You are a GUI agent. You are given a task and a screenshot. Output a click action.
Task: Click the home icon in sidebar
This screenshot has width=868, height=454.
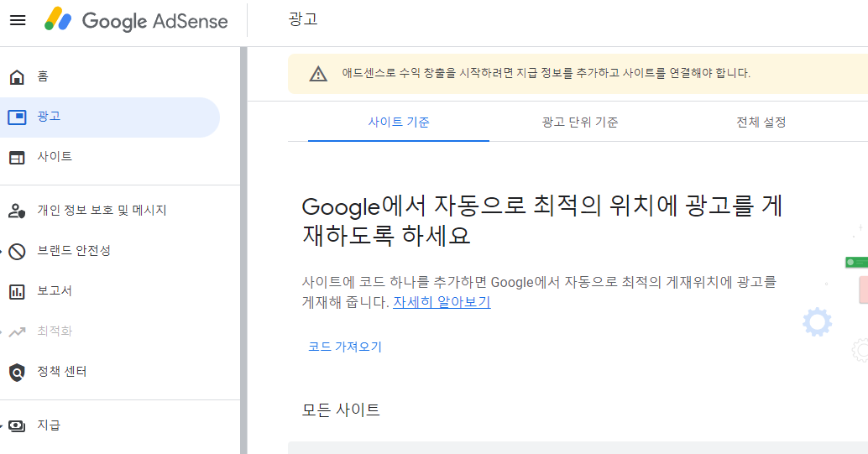click(x=17, y=77)
